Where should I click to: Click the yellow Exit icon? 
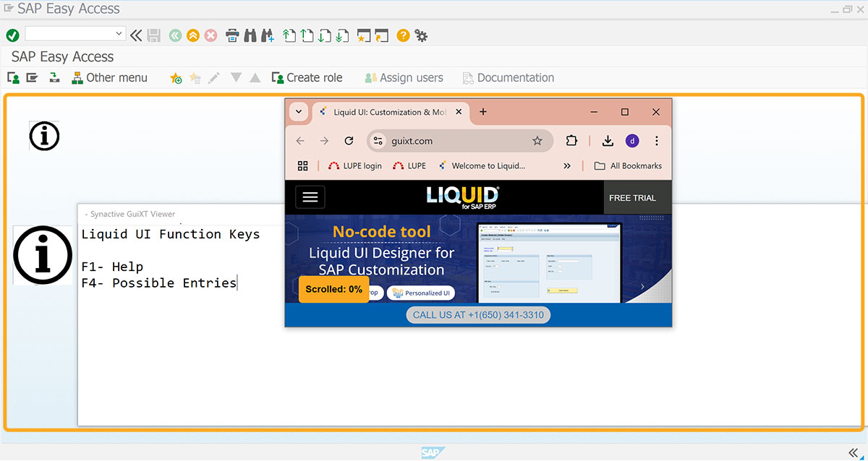[192, 35]
